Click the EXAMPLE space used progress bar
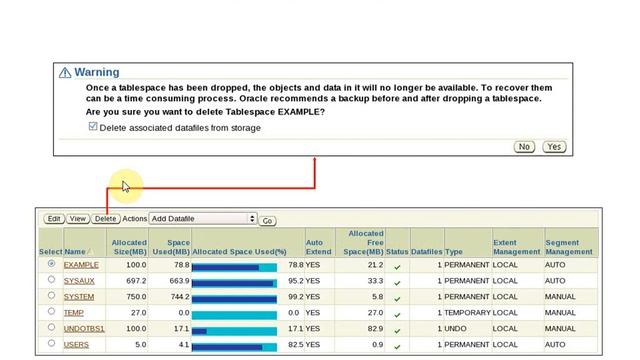This screenshot has width=640, height=360. pos(234,267)
